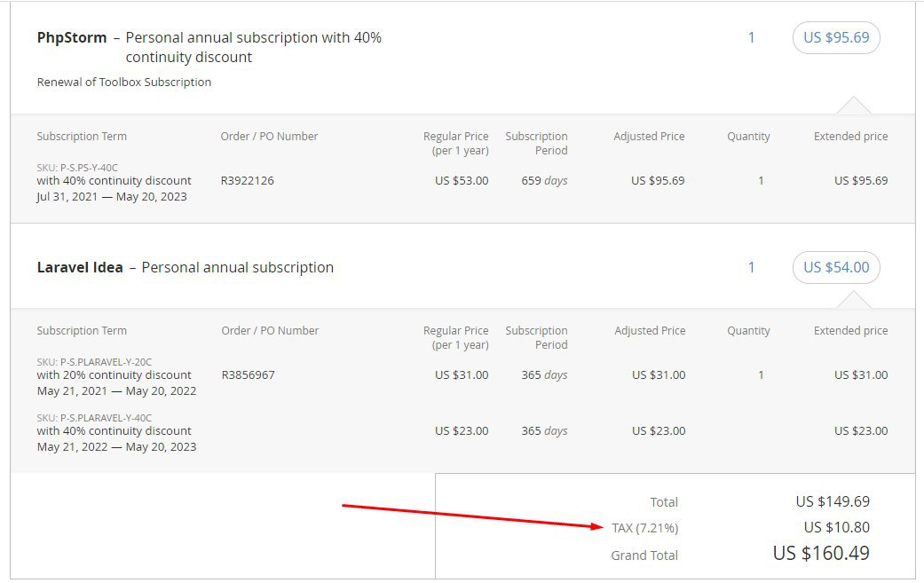Image resolution: width=924 pixels, height=583 pixels.
Task: Click 'Renewal of Toolbox Subscription' text
Action: coord(123,82)
